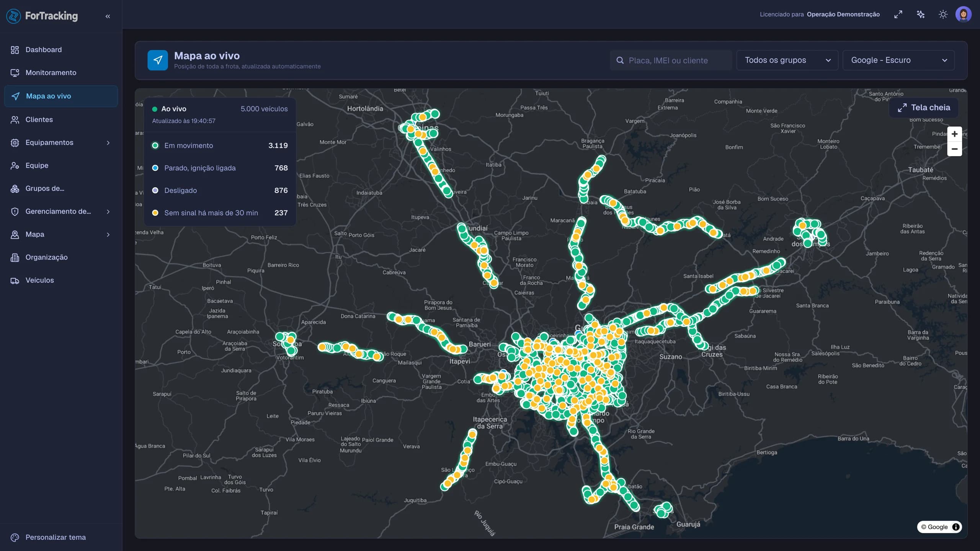Click the ForTracking logo icon
980x551 pixels.
(14, 16)
